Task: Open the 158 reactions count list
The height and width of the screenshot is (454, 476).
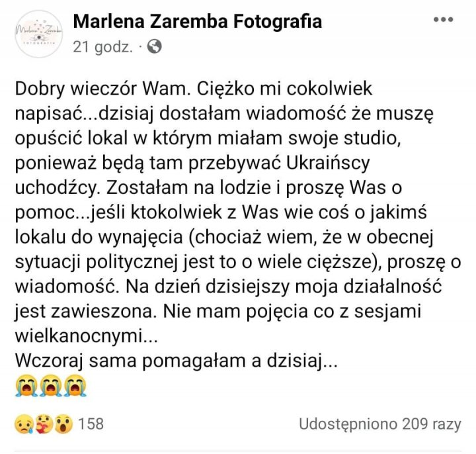Action: pyautogui.click(x=91, y=424)
